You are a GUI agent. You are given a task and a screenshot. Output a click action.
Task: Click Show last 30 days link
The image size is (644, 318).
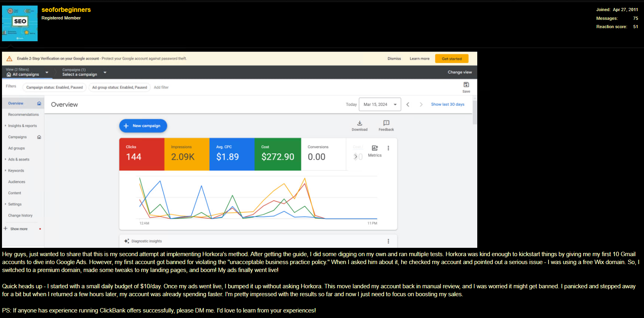point(448,104)
